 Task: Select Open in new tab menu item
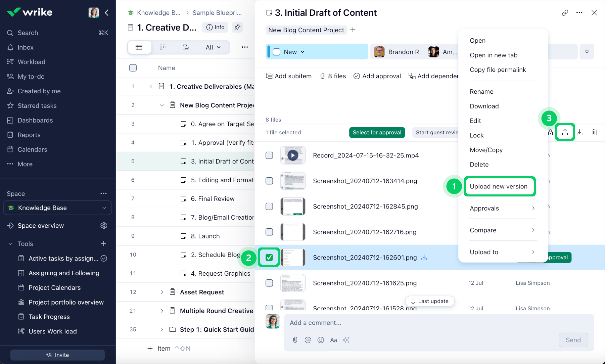pos(494,55)
